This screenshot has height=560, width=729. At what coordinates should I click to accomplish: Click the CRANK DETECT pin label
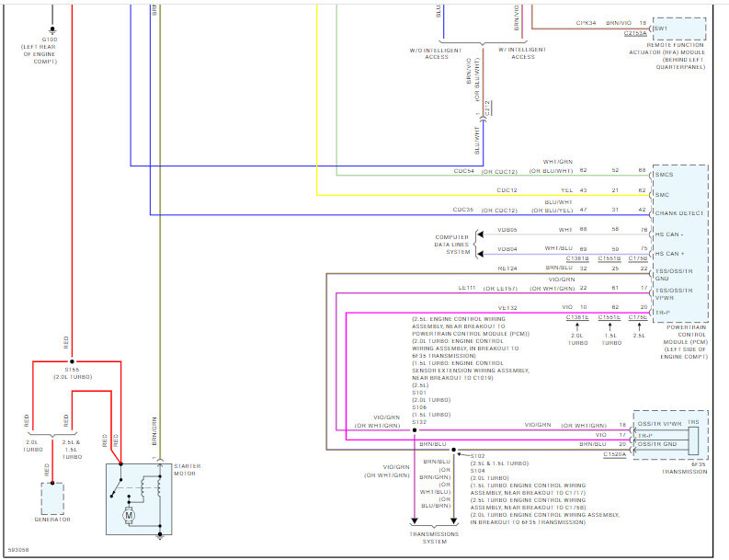(679, 213)
